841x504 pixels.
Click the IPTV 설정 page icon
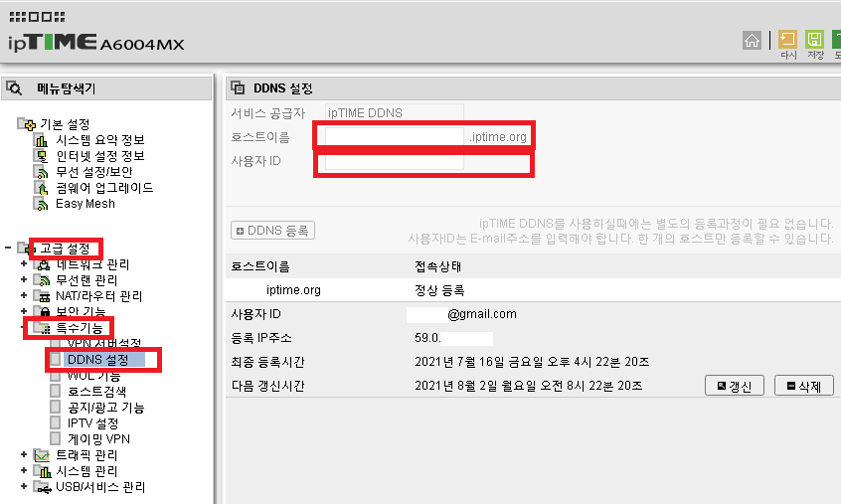(x=56, y=423)
